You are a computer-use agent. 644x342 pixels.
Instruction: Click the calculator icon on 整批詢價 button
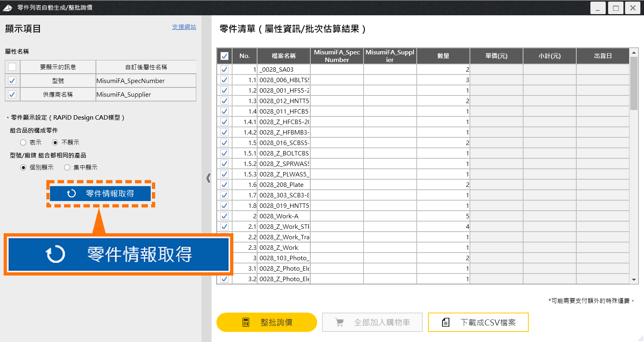(x=246, y=322)
